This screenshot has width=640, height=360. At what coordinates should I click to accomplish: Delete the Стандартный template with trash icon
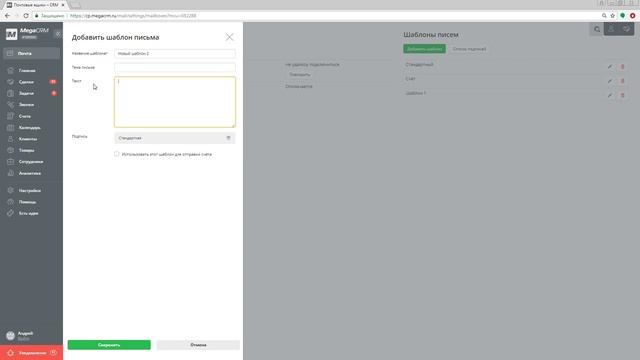pos(622,67)
